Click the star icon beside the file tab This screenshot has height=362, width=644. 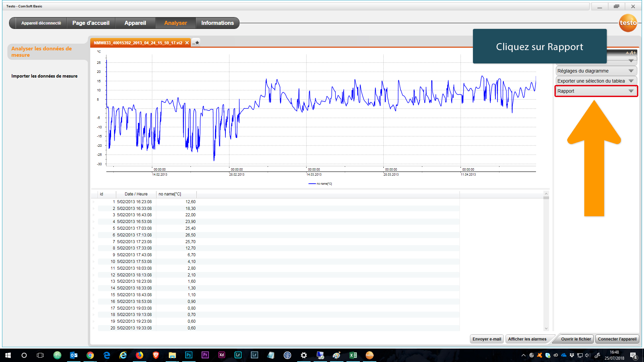pos(197,42)
